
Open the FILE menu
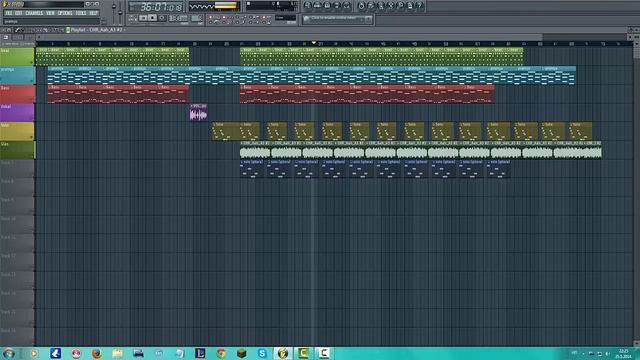point(9,13)
